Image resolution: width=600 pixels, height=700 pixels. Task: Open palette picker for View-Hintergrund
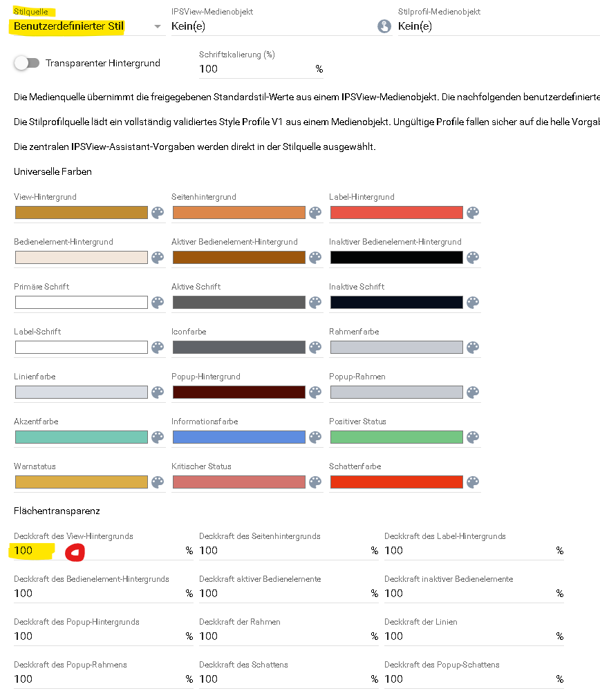(x=158, y=213)
